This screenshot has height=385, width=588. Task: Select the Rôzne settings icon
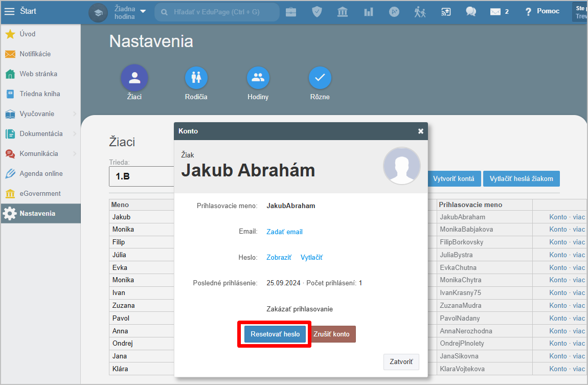pyautogui.click(x=320, y=78)
